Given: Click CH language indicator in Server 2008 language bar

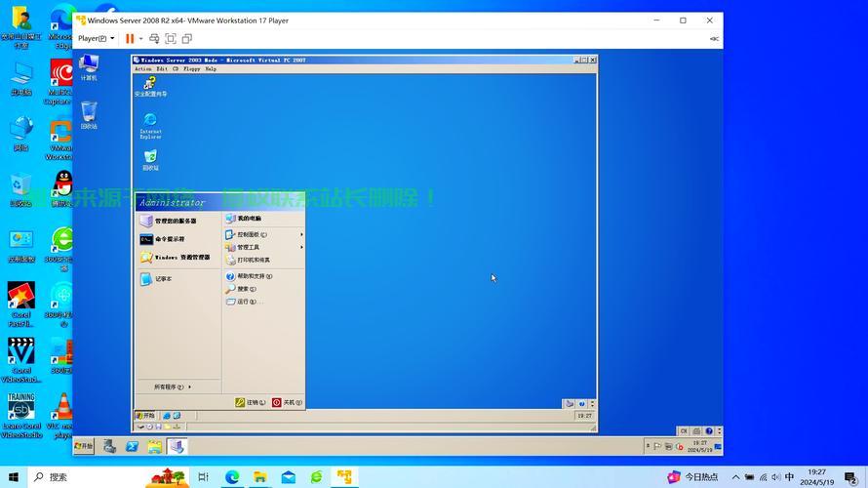Looking at the screenshot, I should [x=684, y=431].
